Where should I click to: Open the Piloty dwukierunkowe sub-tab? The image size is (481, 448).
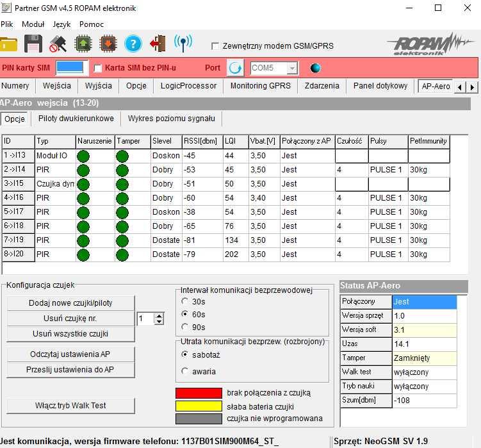click(76, 119)
